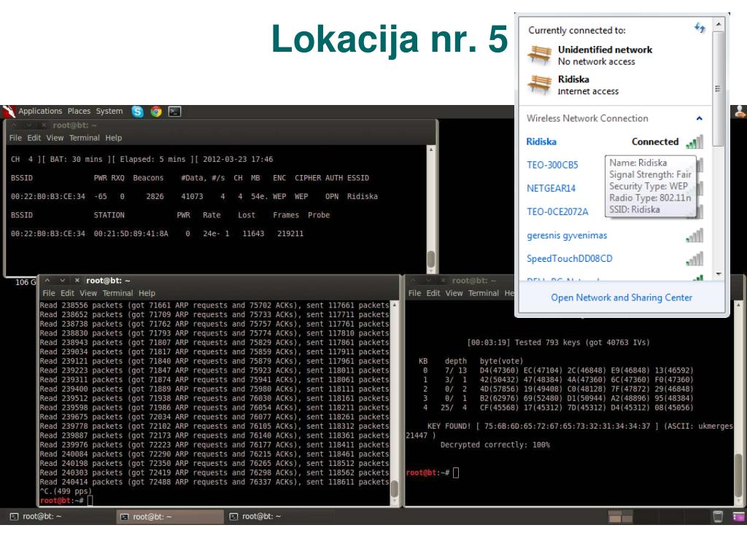The width and height of the screenshot is (747, 560).
Task: Click airodump terminal scrollbar thumb
Action: coord(430,259)
